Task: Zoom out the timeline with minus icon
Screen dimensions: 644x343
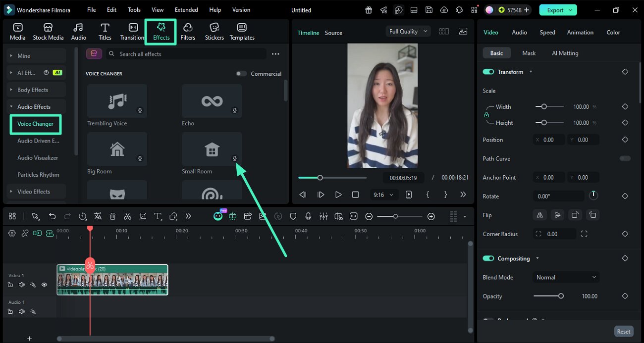Action: tap(369, 216)
